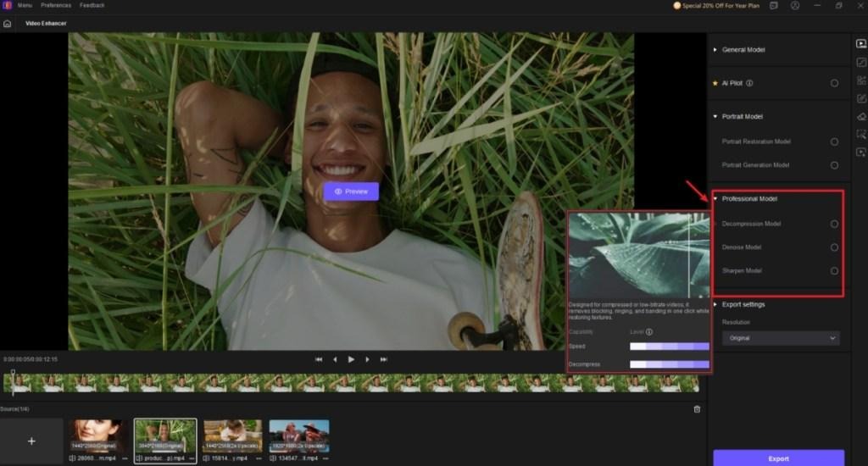The width and height of the screenshot is (868, 466).
Task: Click the trash icon above source list
Action: (697, 408)
